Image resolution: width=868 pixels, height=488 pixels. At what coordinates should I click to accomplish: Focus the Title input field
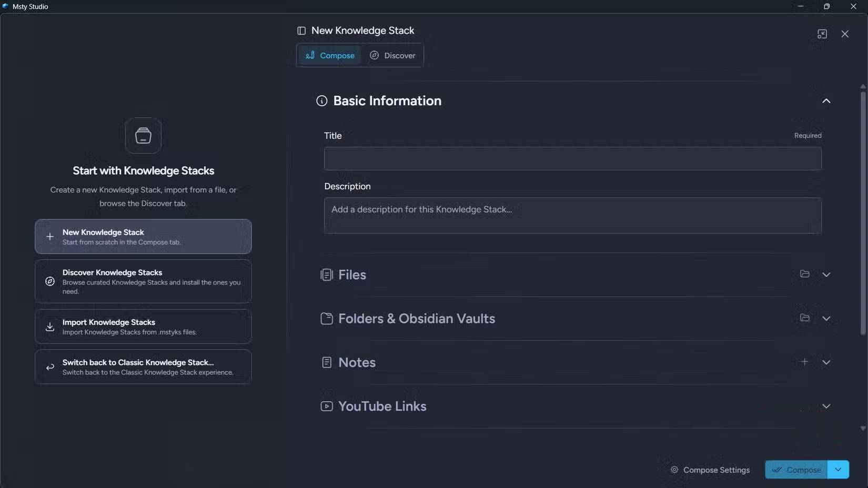pos(572,158)
